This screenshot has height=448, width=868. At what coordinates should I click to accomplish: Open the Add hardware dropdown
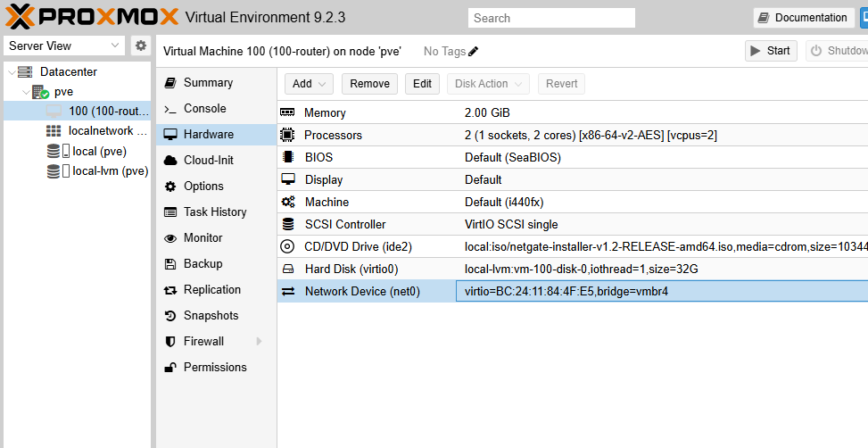[x=309, y=84]
